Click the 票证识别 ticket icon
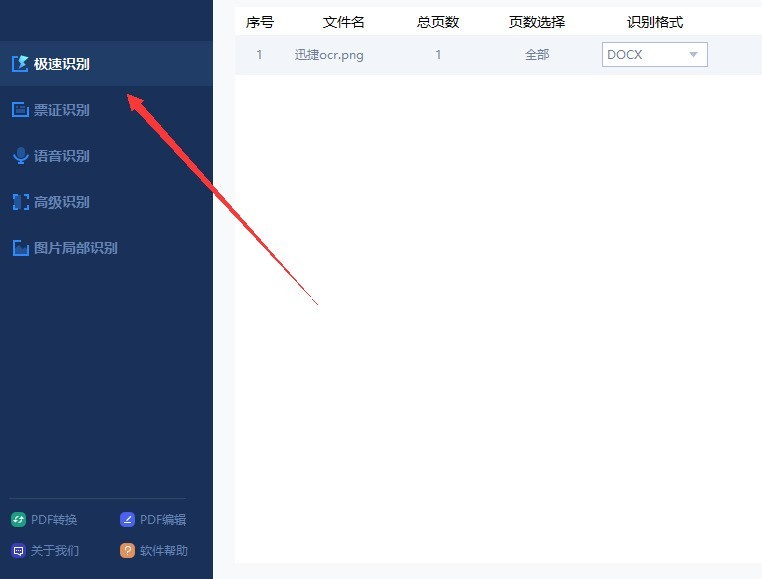The image size is (762, 579). (20, 110)
